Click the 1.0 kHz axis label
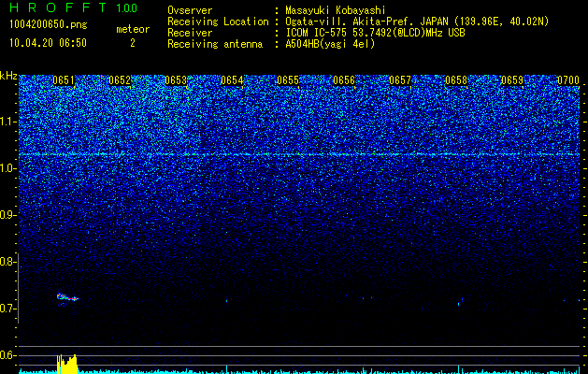 [8, 168]
